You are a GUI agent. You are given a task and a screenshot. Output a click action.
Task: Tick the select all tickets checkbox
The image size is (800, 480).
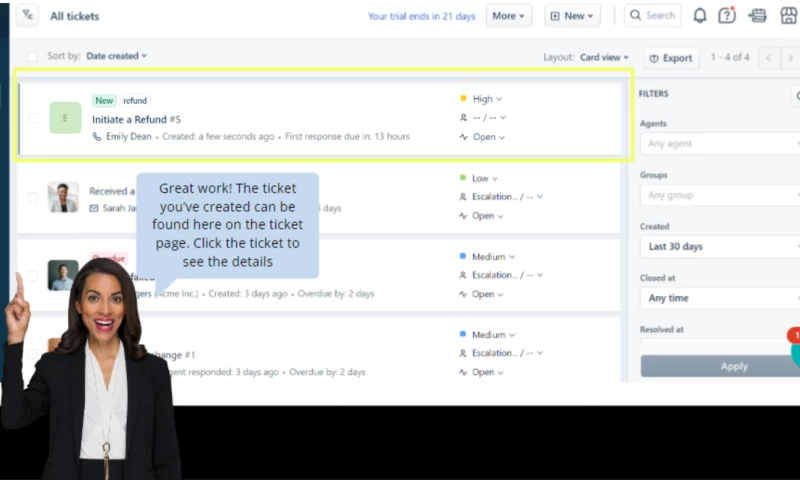coord(32,56)
